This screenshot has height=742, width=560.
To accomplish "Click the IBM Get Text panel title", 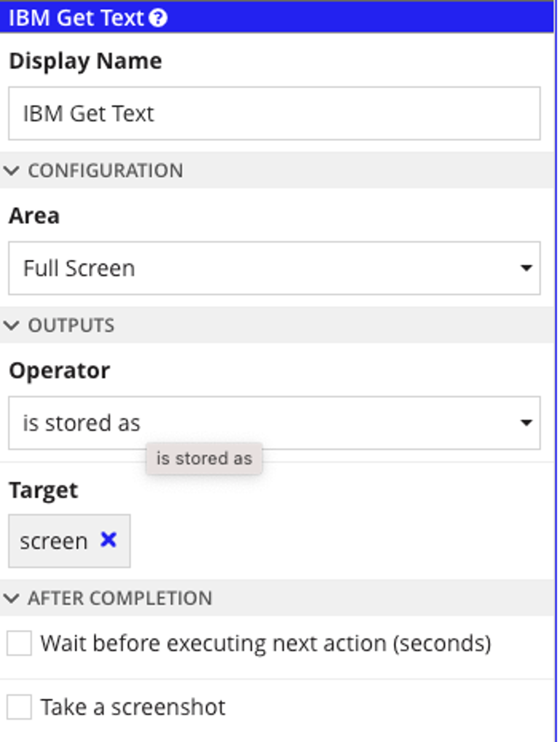I will pyautogui.click(x=76, y=18).
